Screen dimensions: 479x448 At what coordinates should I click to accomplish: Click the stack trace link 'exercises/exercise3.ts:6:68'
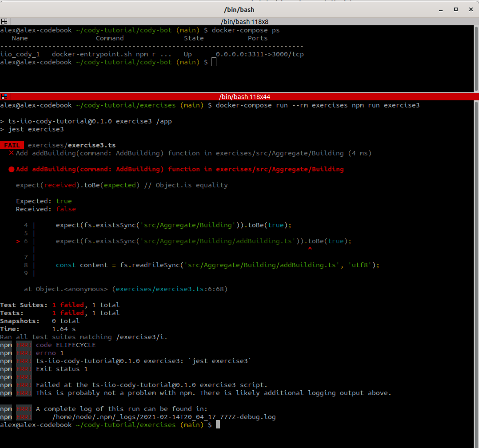pos(170,289)
